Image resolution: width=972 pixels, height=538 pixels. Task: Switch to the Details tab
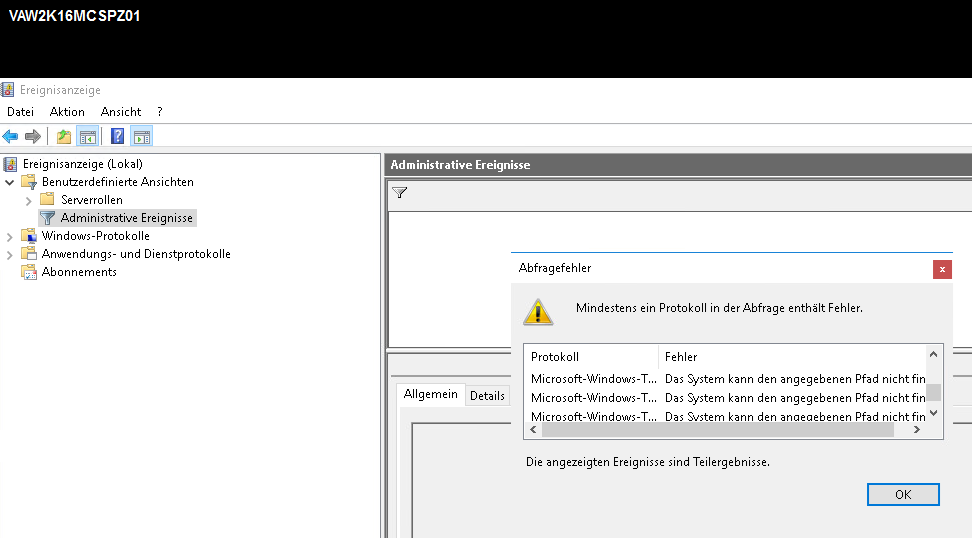pyautogui.click(x=487, y=396)
